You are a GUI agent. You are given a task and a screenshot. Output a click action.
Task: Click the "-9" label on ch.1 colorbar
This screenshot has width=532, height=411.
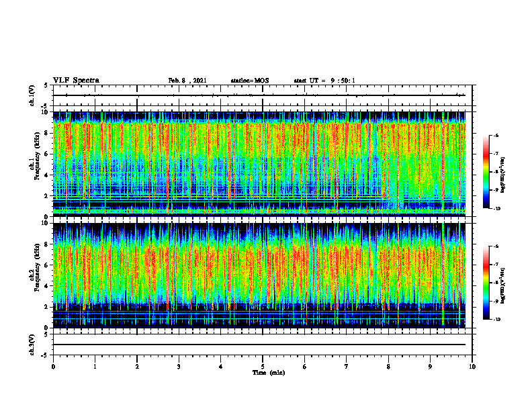[496, 190]
